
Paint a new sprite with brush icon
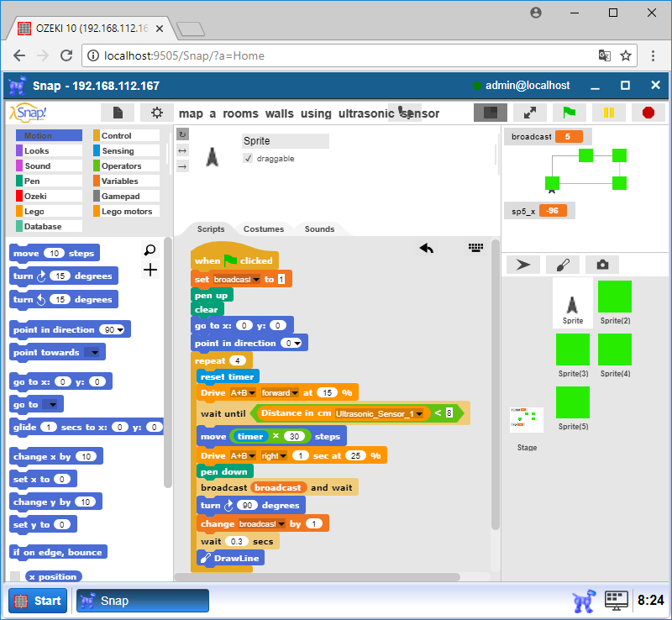(x=563, y=265)
